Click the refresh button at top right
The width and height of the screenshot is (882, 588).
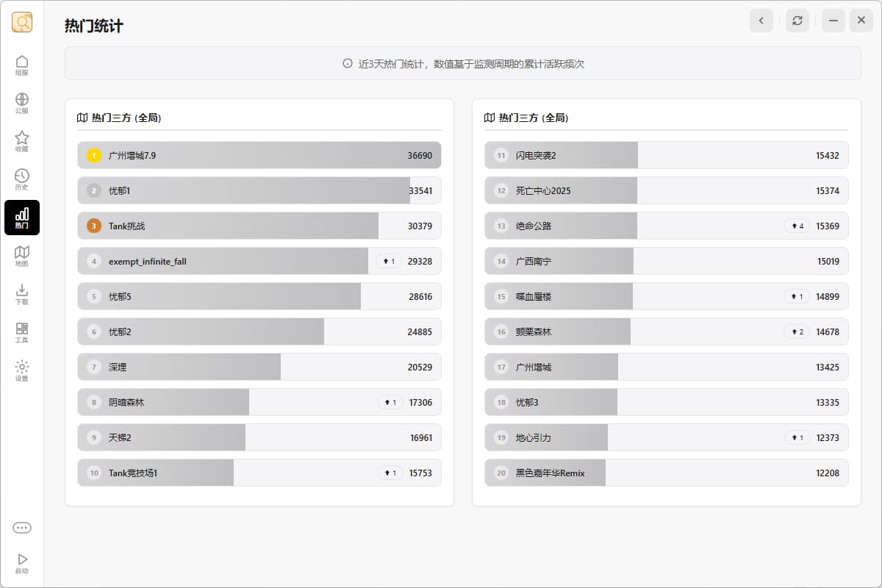(797, 21)
